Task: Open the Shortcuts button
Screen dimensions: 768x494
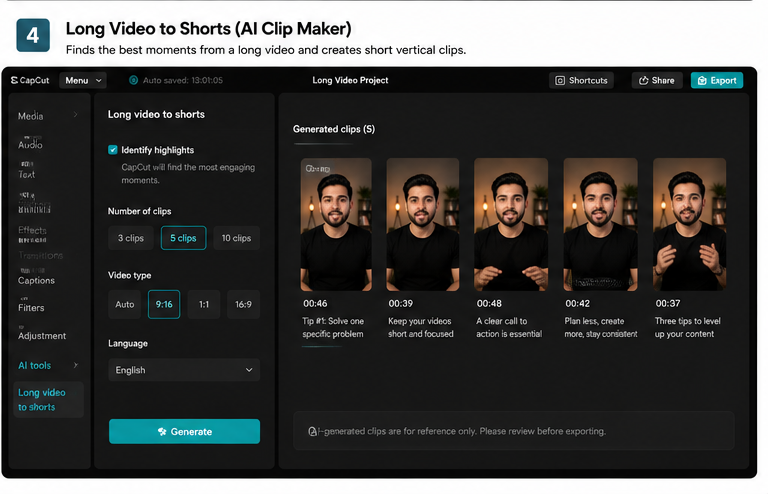Action: point(581,80)
